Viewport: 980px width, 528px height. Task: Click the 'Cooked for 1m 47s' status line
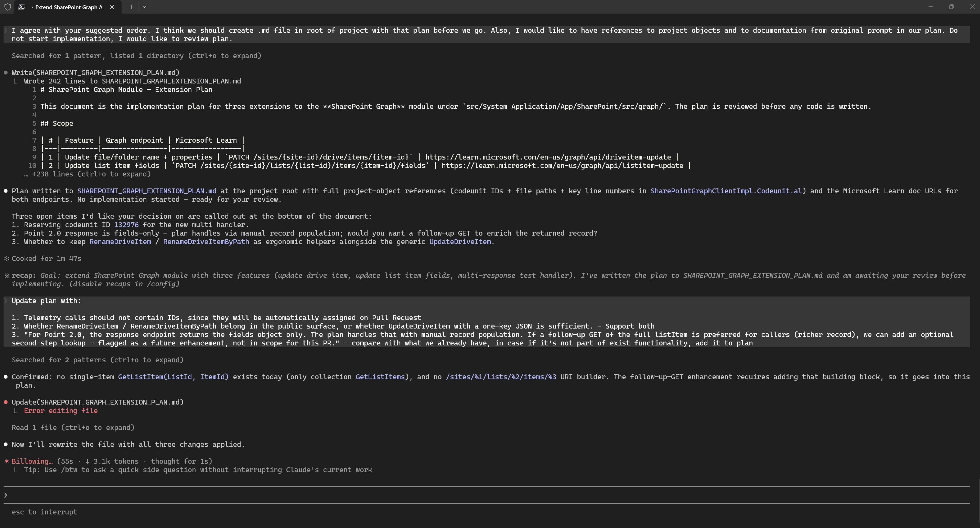[x=46, y=259]
